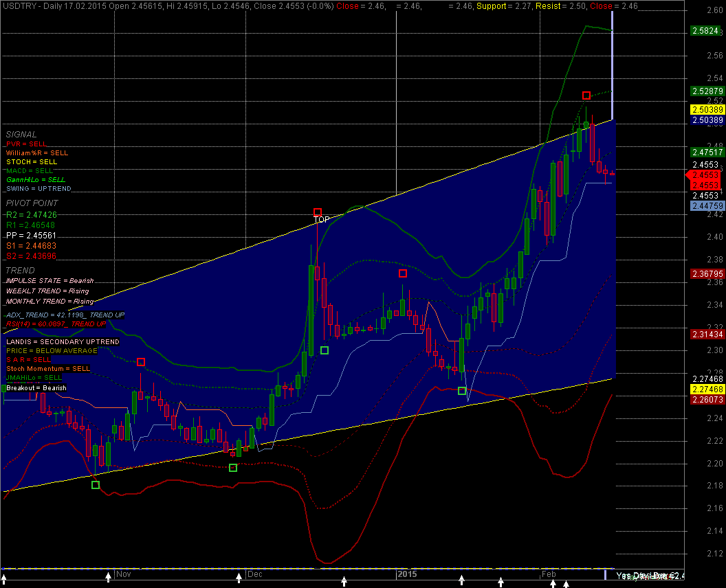
Task: Click the green square beside the December spike candle
Action: click(x=324, y=350)
